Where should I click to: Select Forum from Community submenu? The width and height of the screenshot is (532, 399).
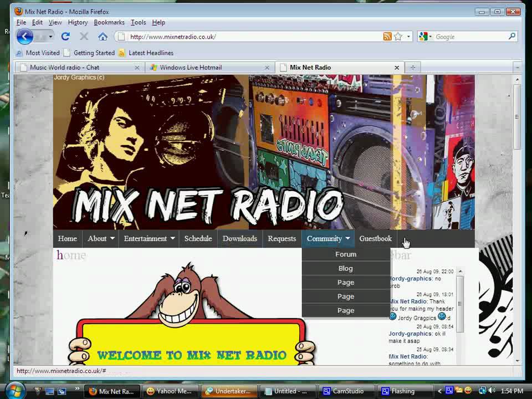(x=346, y=254)
